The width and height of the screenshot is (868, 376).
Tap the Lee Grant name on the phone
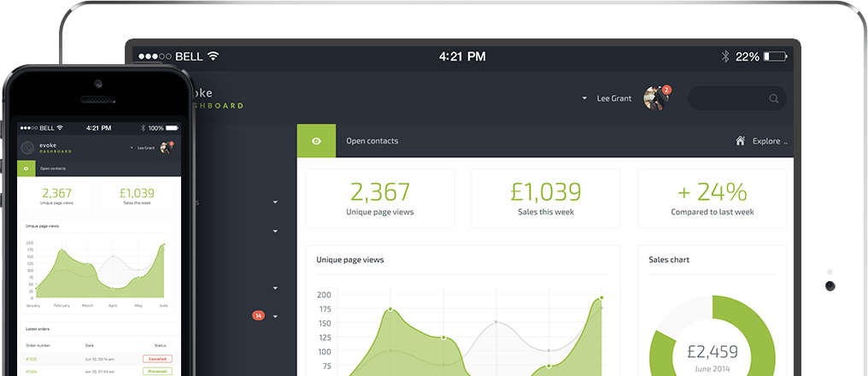[146, 149]
